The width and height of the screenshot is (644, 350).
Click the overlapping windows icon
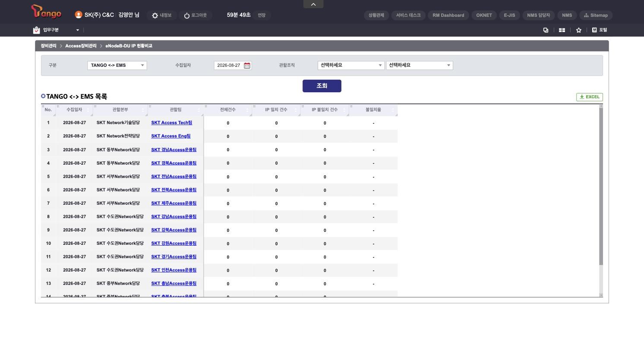[546, 30]
